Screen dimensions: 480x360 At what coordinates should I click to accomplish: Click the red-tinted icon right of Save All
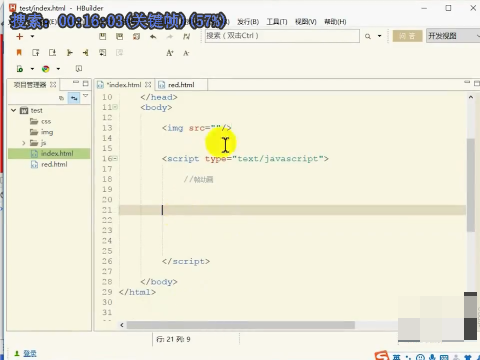click(x=136, y=36)
